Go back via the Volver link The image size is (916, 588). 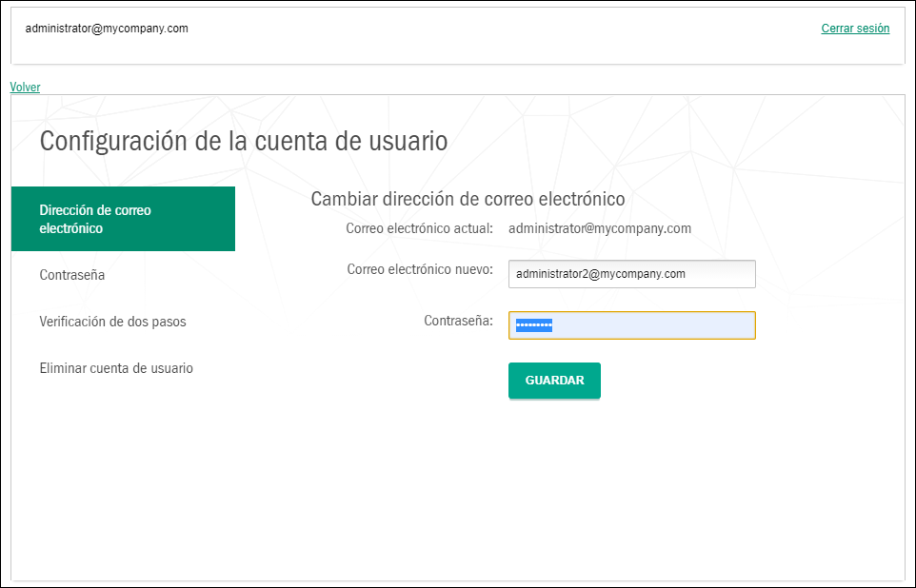[x=25, y=87]
